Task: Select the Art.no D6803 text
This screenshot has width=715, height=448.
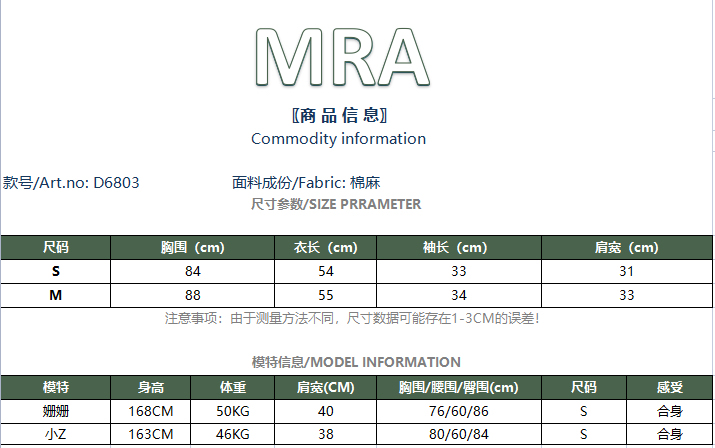Action: point(71,182)
